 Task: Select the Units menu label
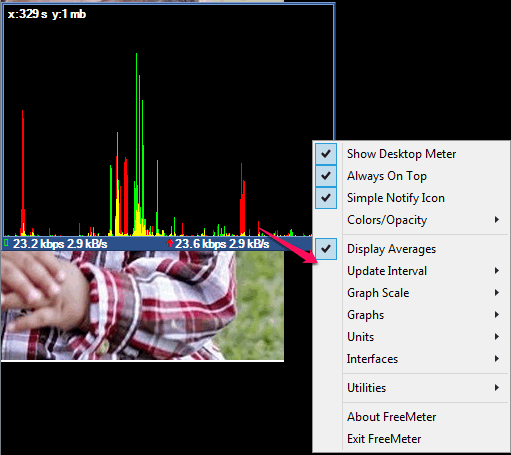(x=360, y=337)
